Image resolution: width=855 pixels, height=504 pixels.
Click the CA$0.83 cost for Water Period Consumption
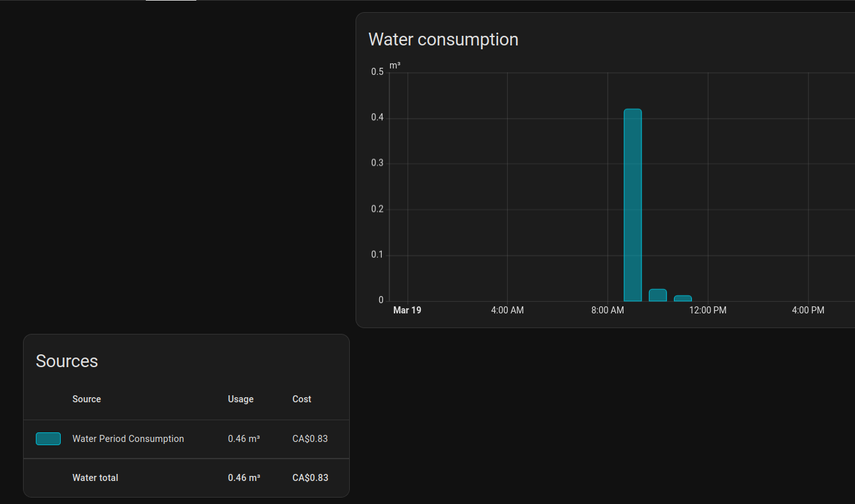(x=310, y=439)
